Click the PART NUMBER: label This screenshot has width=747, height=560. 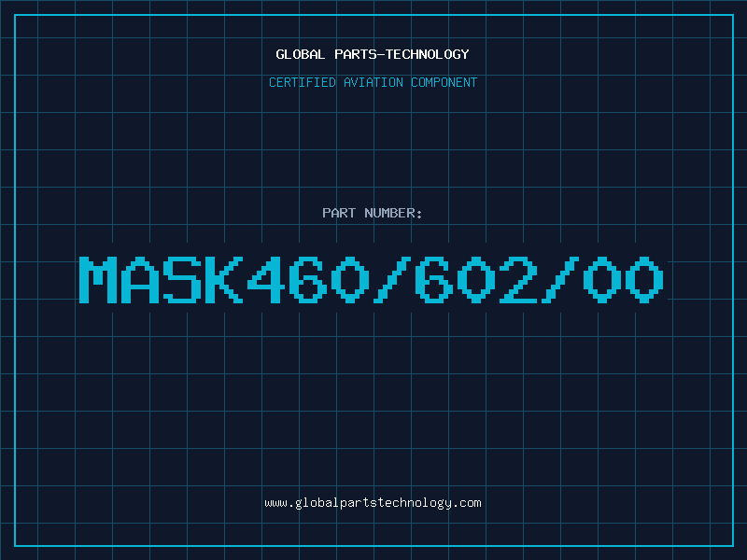tap(373, 213)
